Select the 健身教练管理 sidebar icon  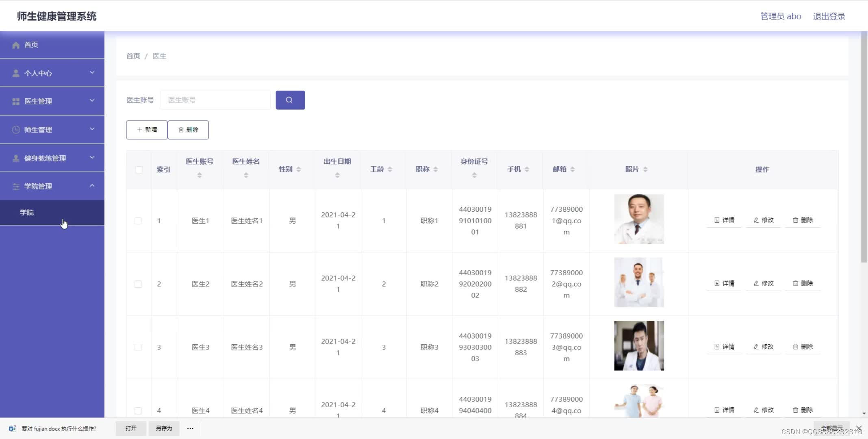[x=15, y=158]
